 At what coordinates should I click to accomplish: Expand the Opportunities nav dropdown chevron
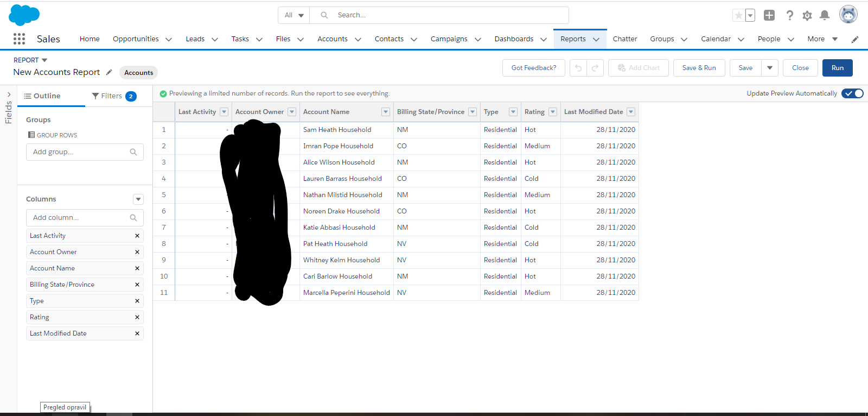[169, 39]
